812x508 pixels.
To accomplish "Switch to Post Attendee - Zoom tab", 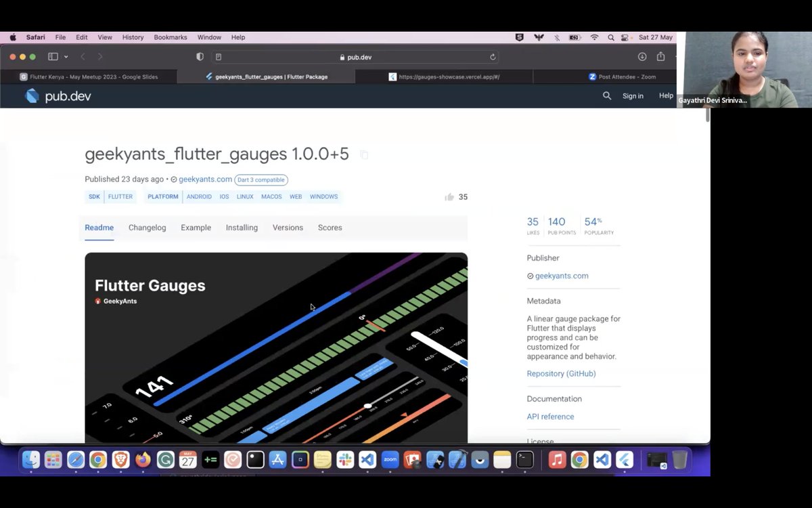I will coord(622,77).
